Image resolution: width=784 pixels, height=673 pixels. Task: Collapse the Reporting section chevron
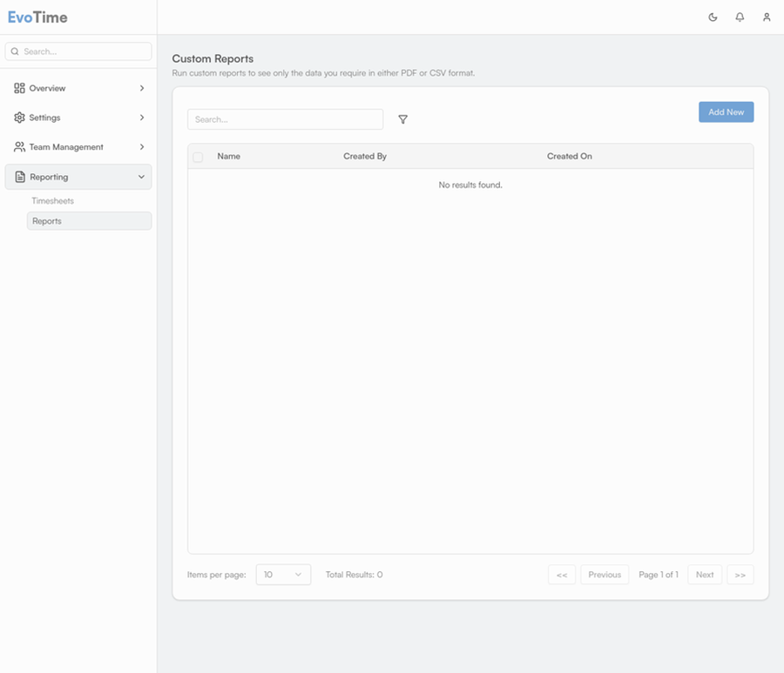(141, 177)
